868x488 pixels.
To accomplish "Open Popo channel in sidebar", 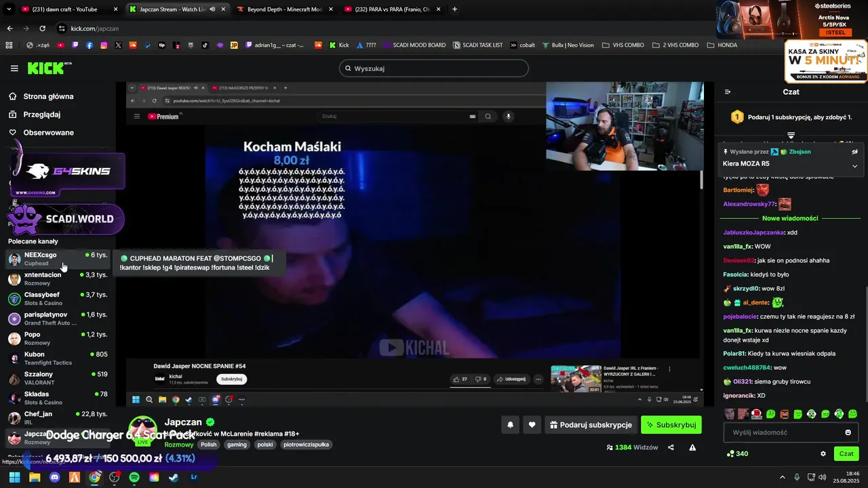I will tap(58, 338).
